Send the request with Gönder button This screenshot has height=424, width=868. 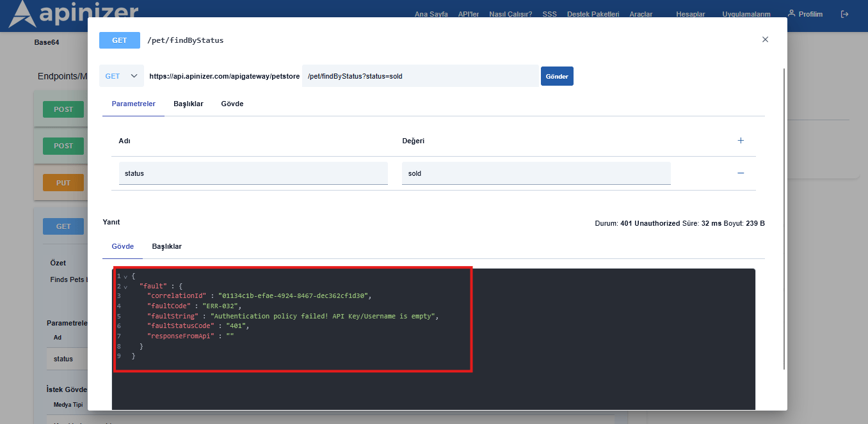coord(557,76)
